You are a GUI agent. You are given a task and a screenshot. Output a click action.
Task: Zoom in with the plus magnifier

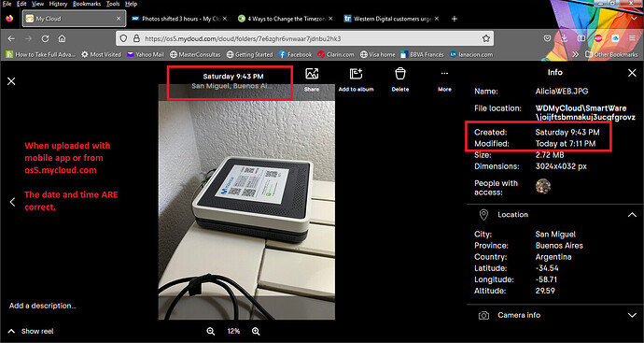(x=256, y=332)
